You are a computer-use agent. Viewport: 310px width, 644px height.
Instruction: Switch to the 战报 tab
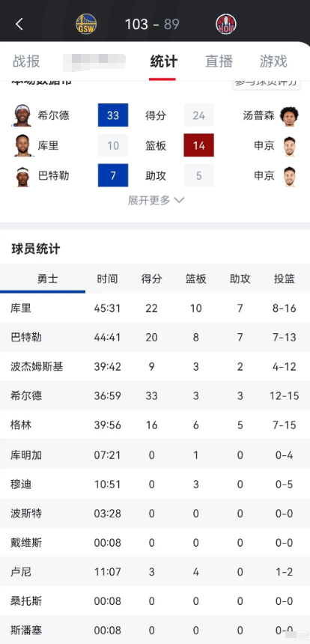click(x=26, y=61)
